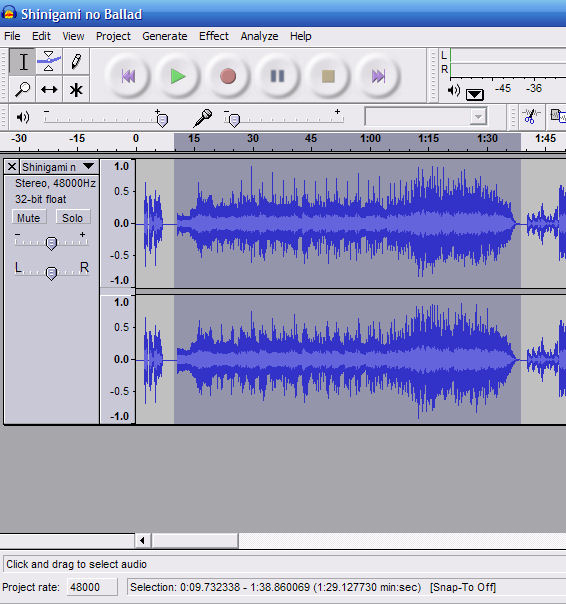Viewport: 566px width, 604px height.
Task: Select the Draw pencil tool
Action: coord(76,61)
